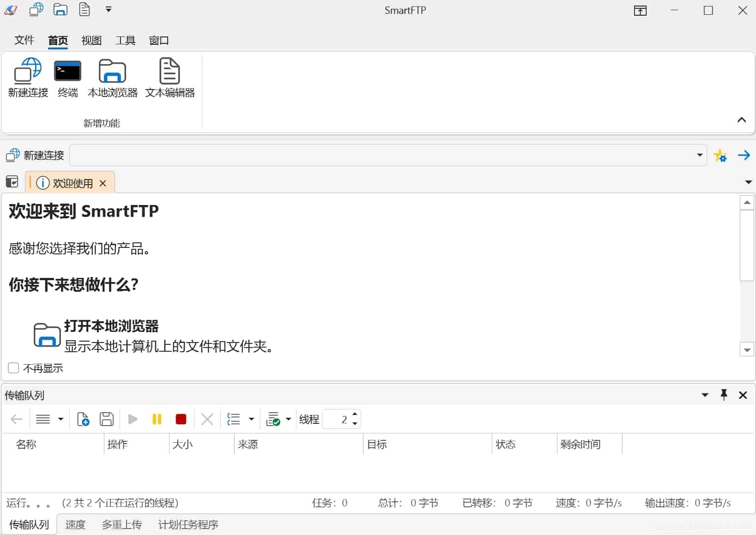
Task: Increase the 线程 count with the up arrow
Action: point(355,415)
